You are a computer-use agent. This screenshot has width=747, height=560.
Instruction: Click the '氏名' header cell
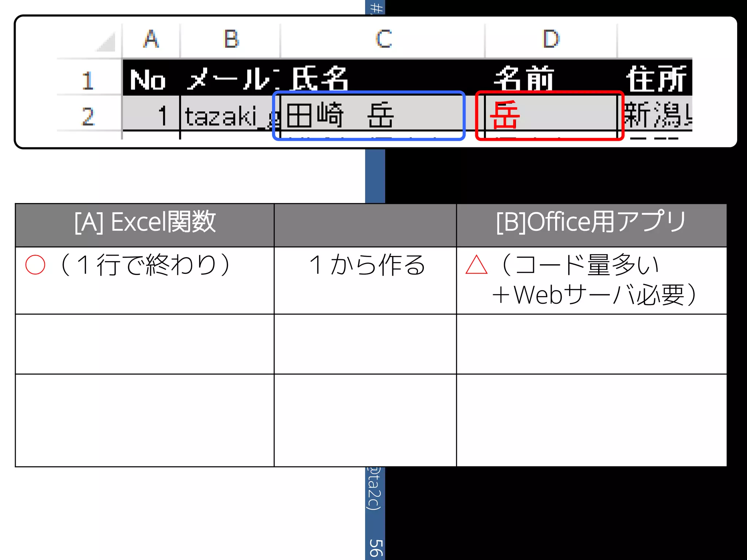(383, 78)
